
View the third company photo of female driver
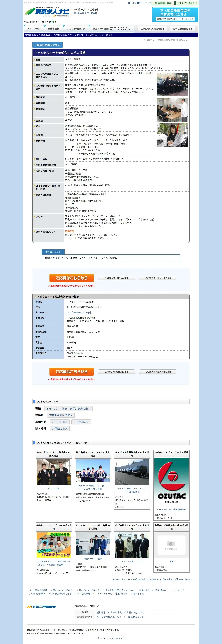click(x=172, y=135)
